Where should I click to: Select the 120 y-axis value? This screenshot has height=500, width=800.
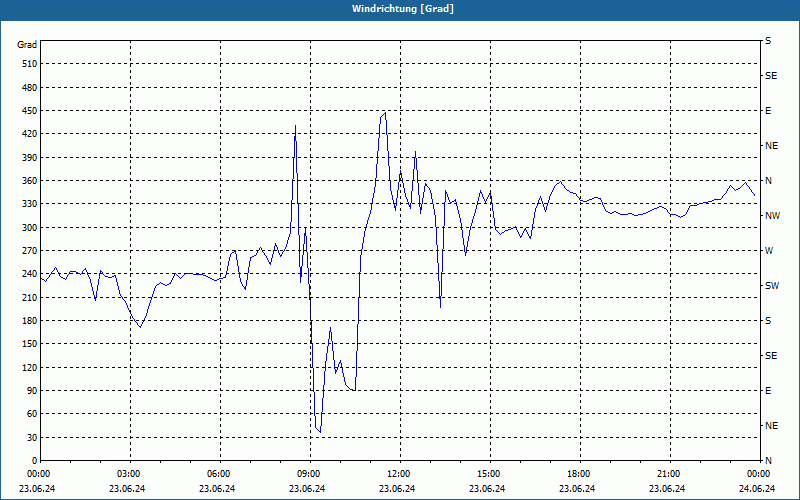coord(30,367)
